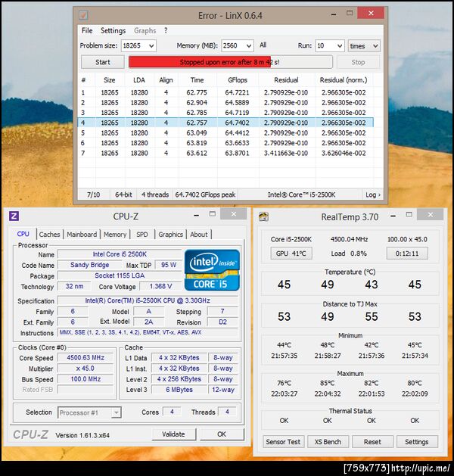
Task: Click the GFlops column header
Action: (238, 80)
